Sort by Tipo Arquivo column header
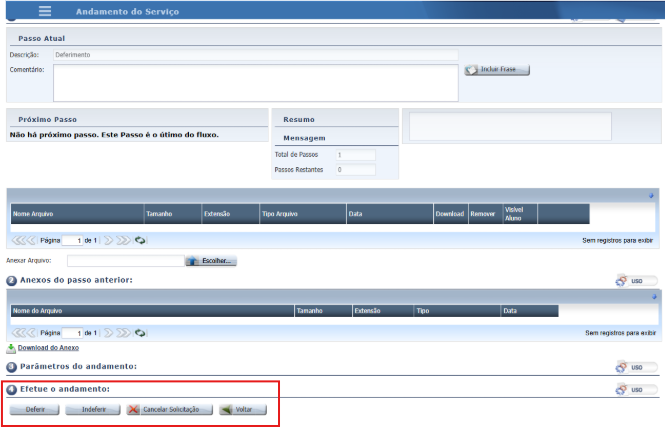Viewport: 665px width, 434px height. [x=281, y=214]
